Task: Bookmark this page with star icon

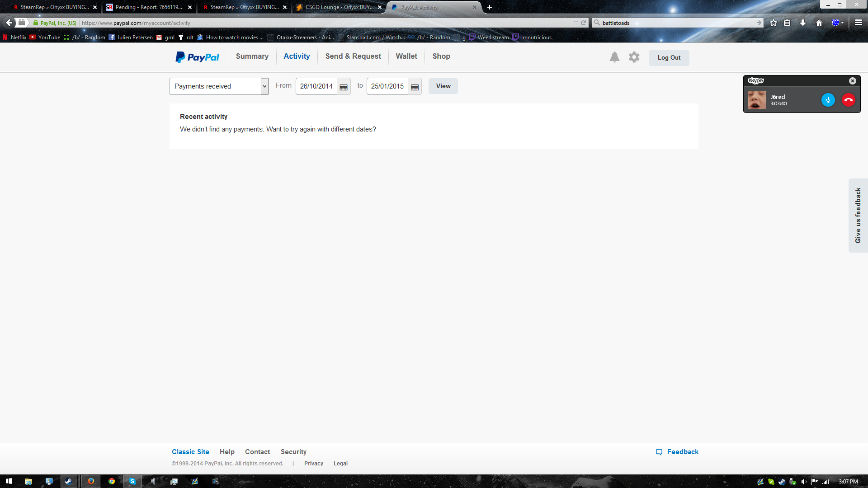Action: click(774, 23)
